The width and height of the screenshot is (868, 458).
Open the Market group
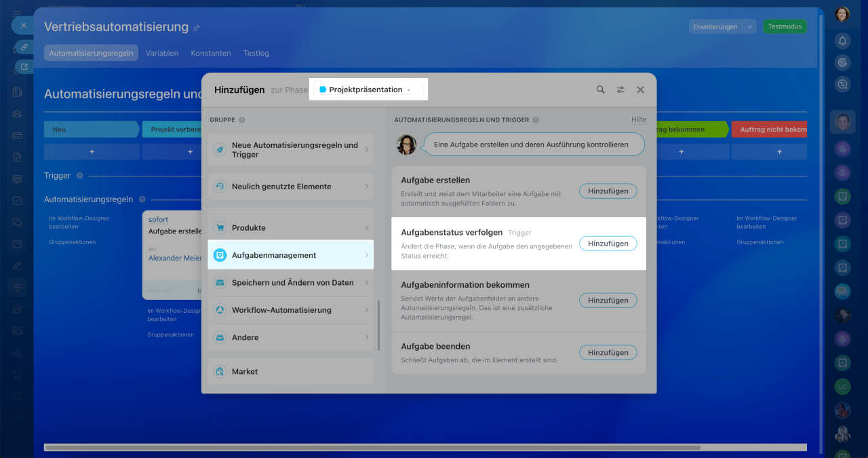click(x=290, y=371)
